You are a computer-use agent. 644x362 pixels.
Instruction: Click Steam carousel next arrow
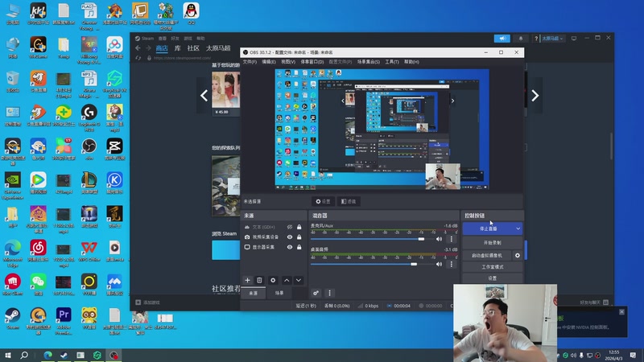click(x=535, y=96)
